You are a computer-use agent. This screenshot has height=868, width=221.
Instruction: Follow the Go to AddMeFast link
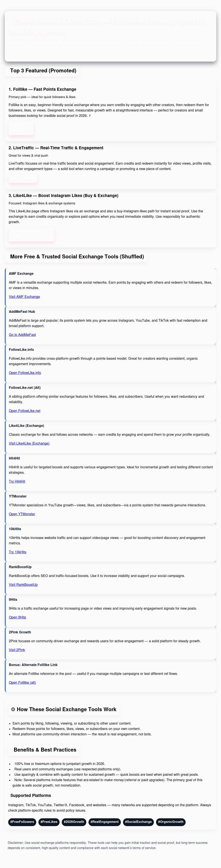click(22, 335)
